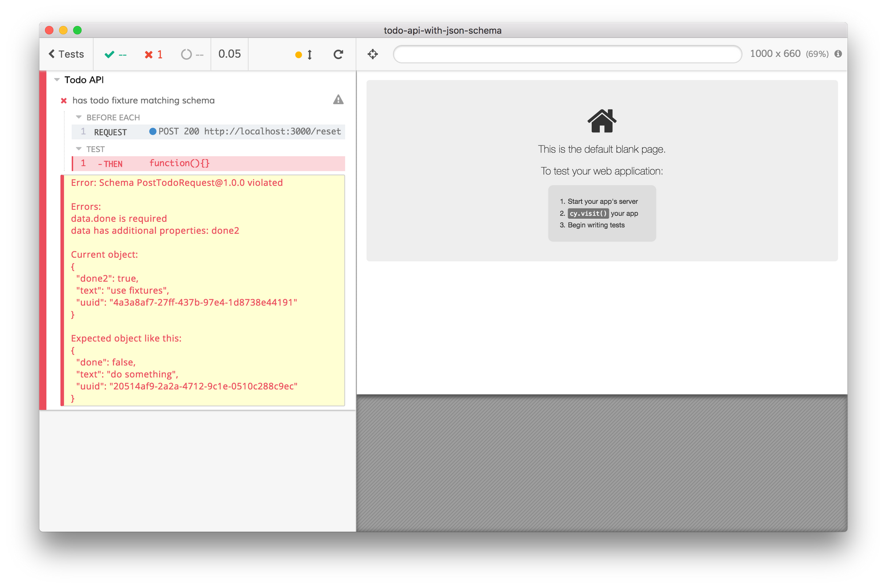
Task: Select the REQUEST POST reset command
Action: tap(208, 132)
